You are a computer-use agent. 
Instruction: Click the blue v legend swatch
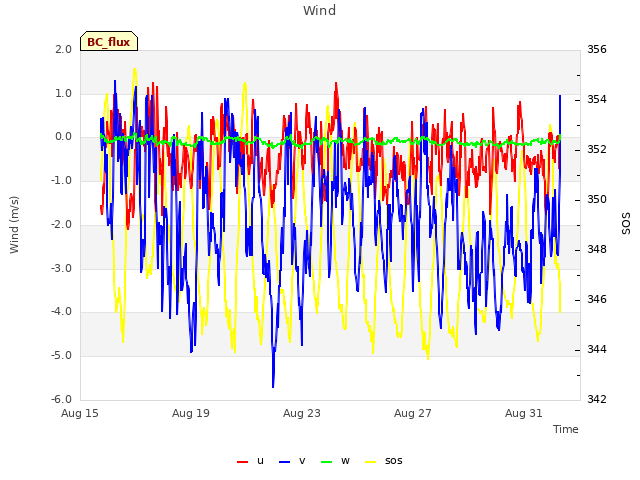[x=284, y=462]
